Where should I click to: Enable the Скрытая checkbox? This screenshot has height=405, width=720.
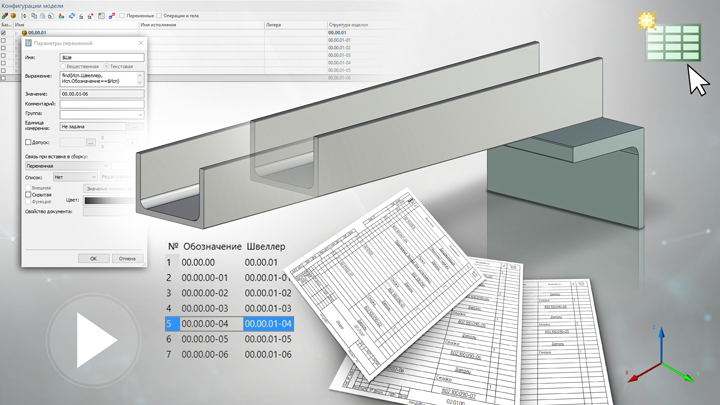click(x=28, y=195)
